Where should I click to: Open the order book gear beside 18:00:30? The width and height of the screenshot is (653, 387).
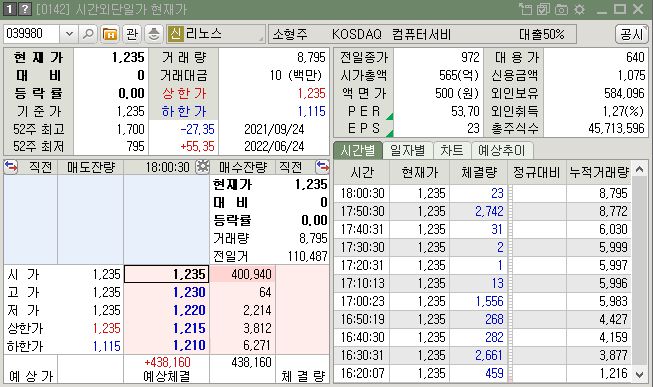[x=202, y=167]
